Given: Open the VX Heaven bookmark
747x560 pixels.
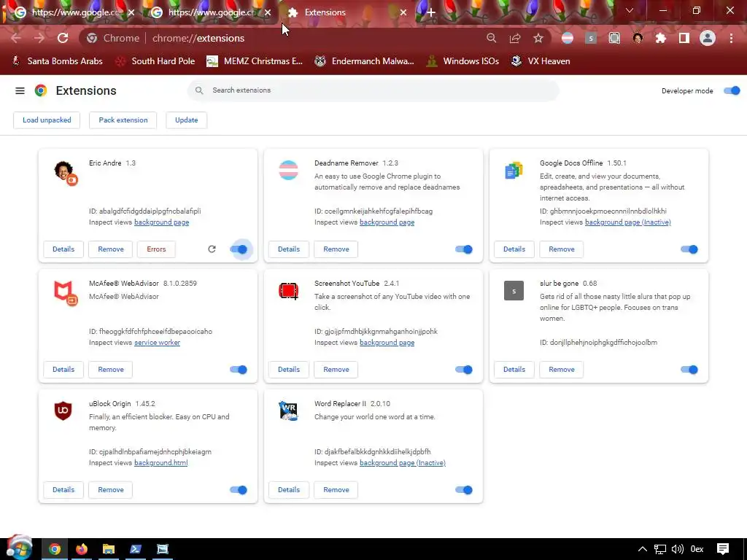Looking at the screenshot, I should (x=541, y=61).
